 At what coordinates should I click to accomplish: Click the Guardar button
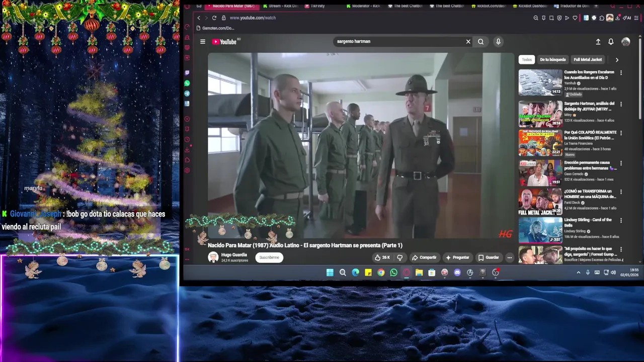pyautogui.click(x=489, y=257)
